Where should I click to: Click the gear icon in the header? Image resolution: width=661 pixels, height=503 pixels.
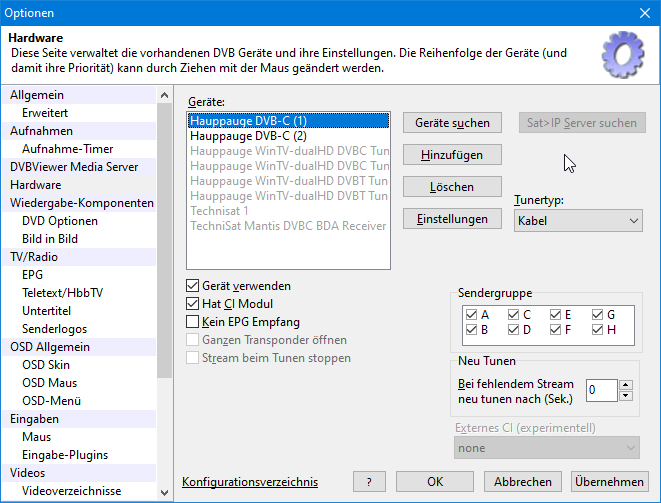tap(621, 55)
